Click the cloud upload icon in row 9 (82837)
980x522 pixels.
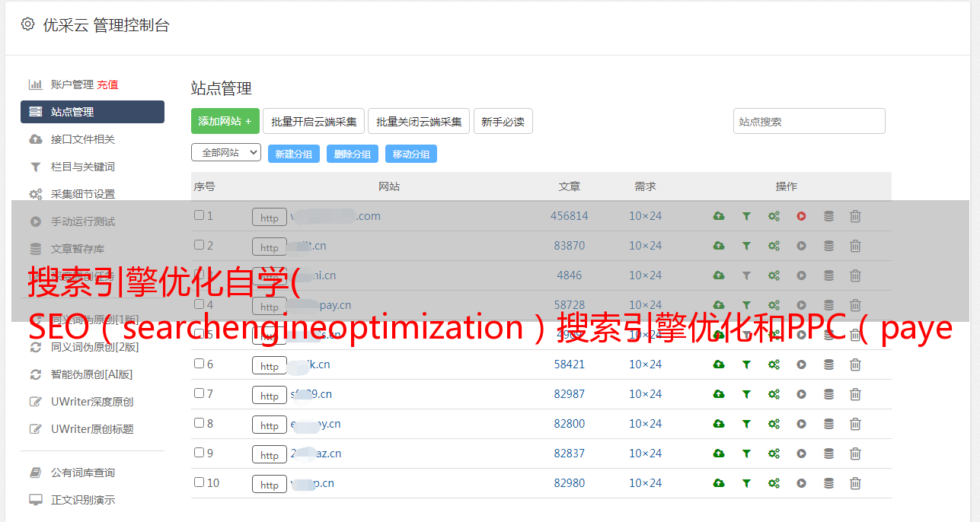click(719, 454)
